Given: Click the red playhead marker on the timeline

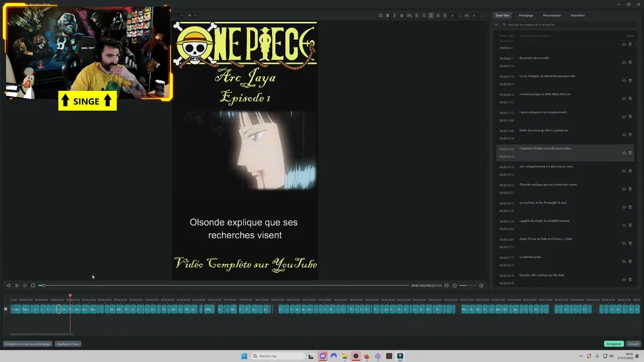Looking at the screenshot, I should (x=70, y=296).
